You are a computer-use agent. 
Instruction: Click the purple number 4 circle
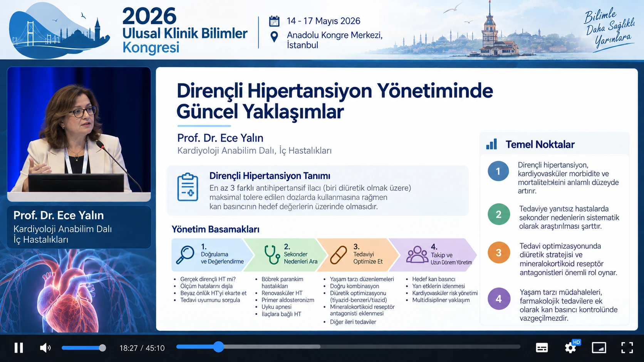pyautogui.click(x=498, y=299)
